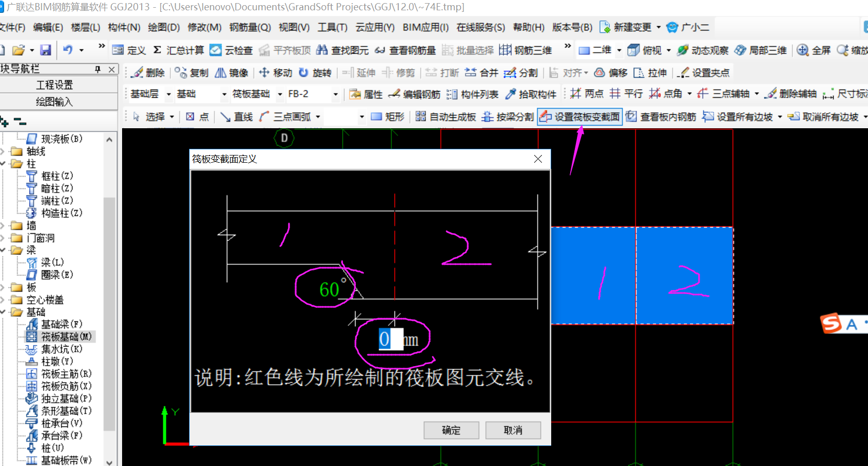Open the 设置所有边坡 dropdown arrow
The width and height of the screenshot is (868, 466).
click(x=779, y=117)
